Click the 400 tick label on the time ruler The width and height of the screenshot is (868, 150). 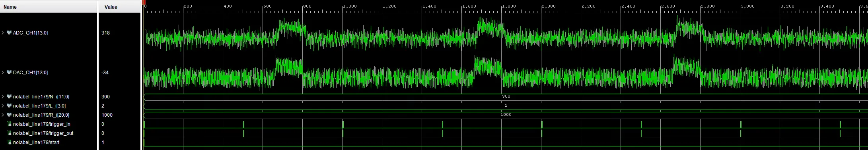coord(228,6)
